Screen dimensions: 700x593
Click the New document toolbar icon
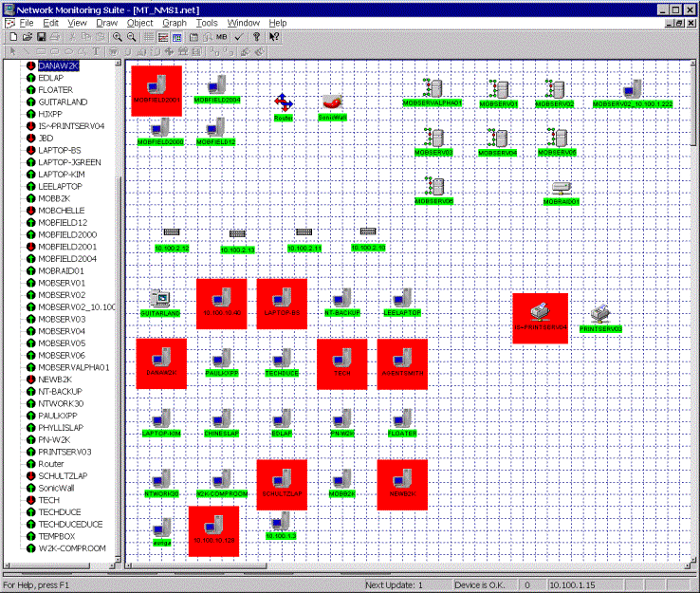(11, 36)
